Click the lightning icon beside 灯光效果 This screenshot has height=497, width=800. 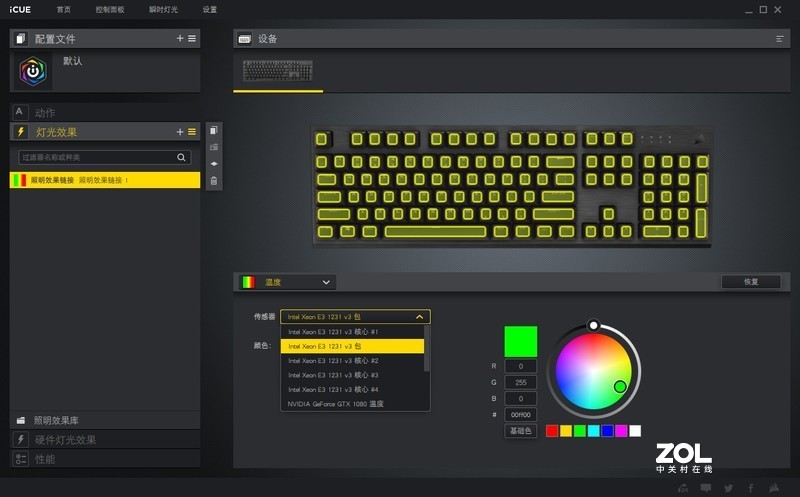20,132
